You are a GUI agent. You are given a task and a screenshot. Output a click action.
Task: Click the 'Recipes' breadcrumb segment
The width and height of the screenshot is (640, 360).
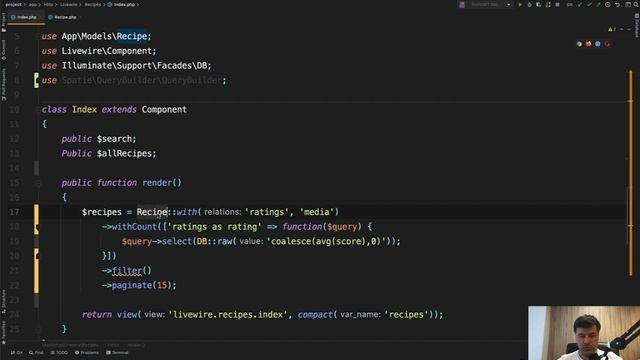93,4
